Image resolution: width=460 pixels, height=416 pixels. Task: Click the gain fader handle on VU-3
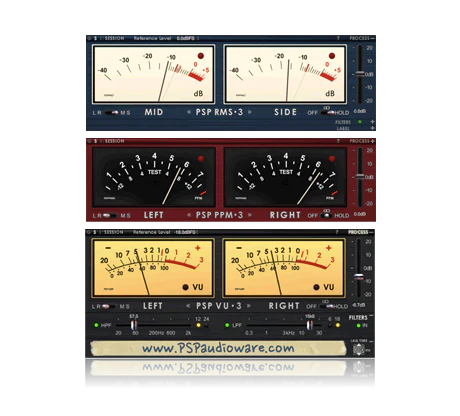359,277
